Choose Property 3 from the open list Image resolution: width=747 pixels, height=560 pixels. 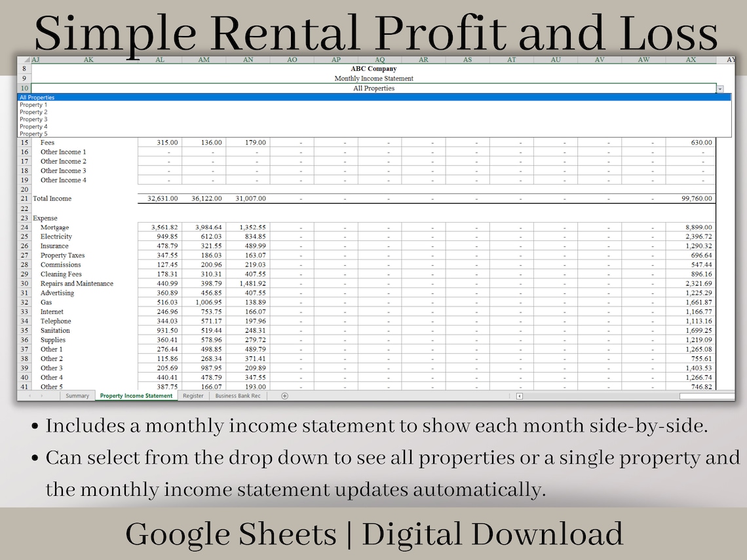pyautogui.click(x=33, y=119)
